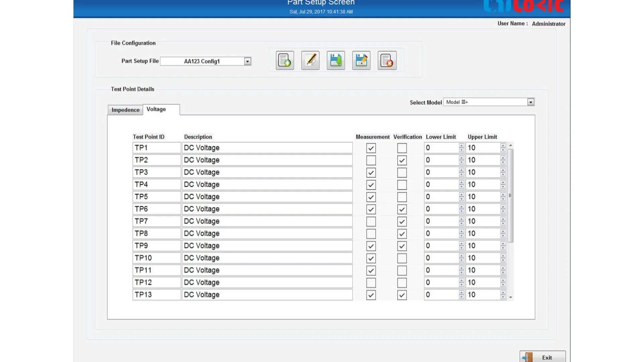Click the edit file pencil icon

(310, 60)
